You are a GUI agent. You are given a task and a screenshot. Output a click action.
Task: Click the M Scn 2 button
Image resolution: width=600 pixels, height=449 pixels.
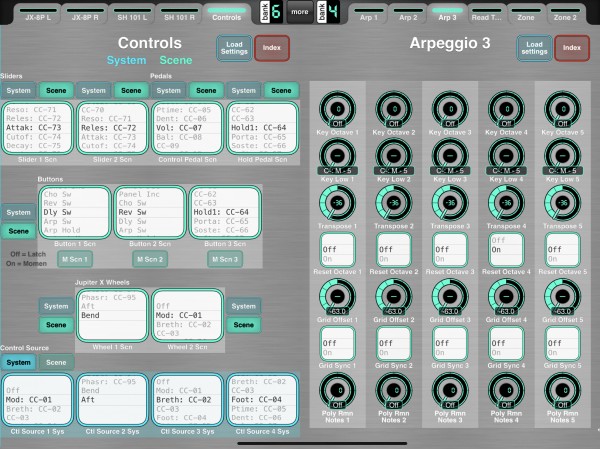pos(150,260)
